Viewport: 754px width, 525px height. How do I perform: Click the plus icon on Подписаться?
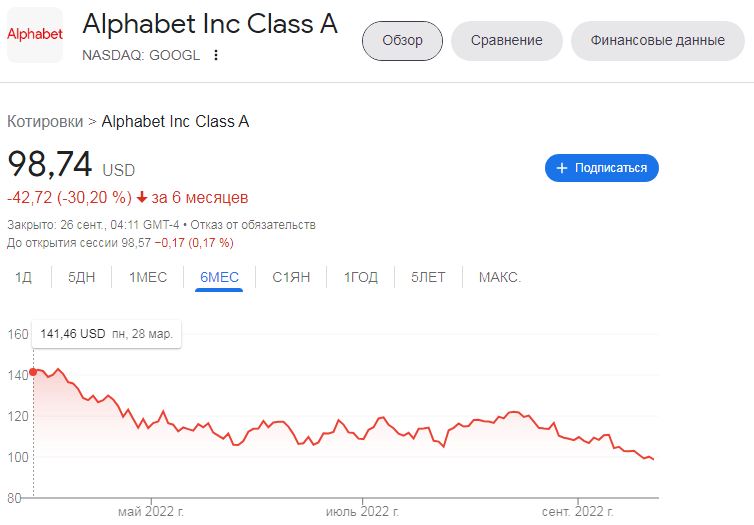(561, 168)
